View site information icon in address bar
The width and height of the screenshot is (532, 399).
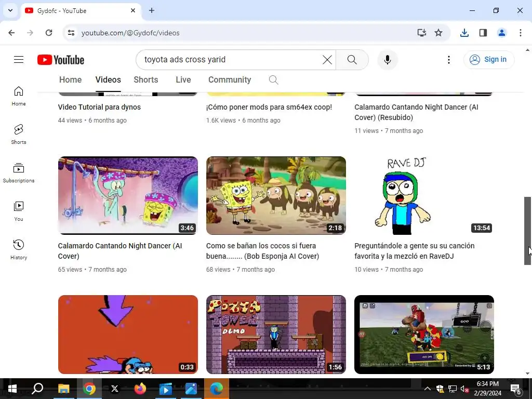click(71, 33)
